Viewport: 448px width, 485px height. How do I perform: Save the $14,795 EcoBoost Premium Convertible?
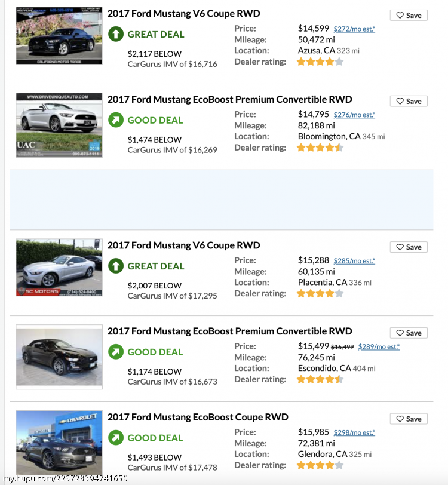tap(409, 101)
